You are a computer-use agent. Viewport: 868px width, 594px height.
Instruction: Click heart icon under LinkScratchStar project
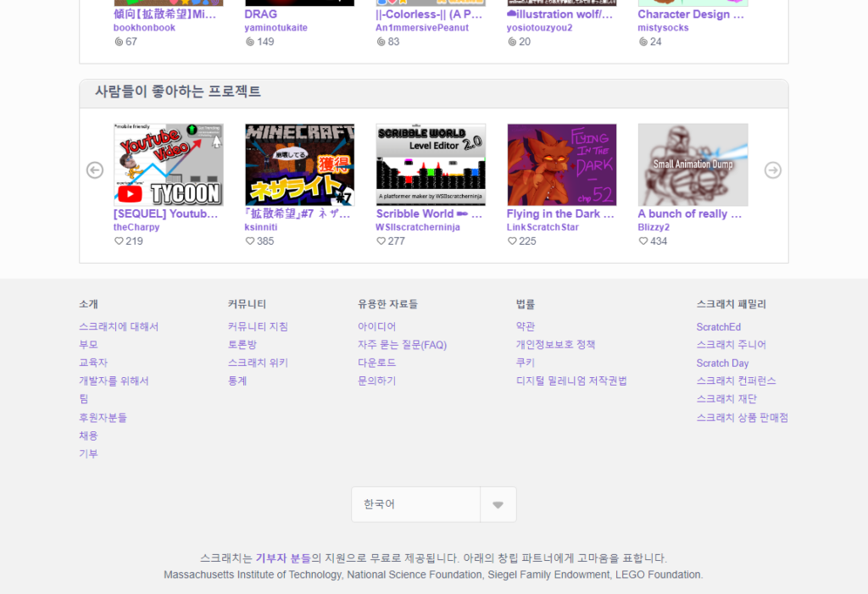pos(512,241)
